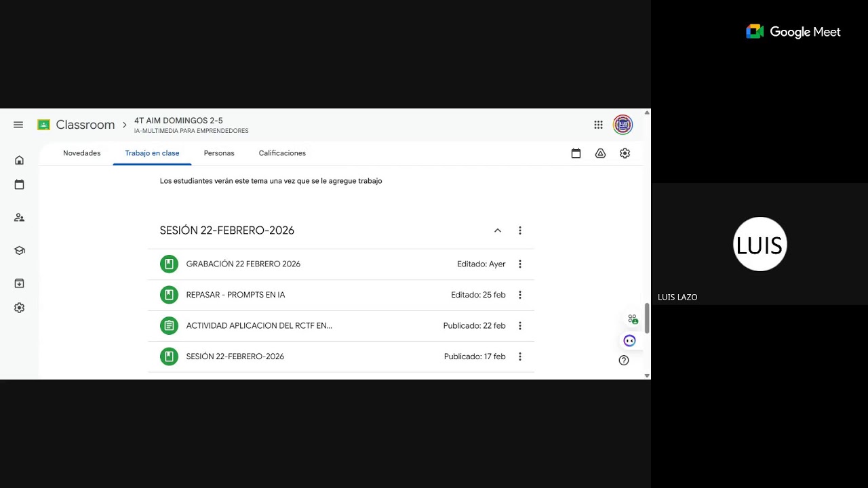The image size is (868, 488).
Task: Open the Classroom main hamburger menu
Action: (x=18, y=125)
